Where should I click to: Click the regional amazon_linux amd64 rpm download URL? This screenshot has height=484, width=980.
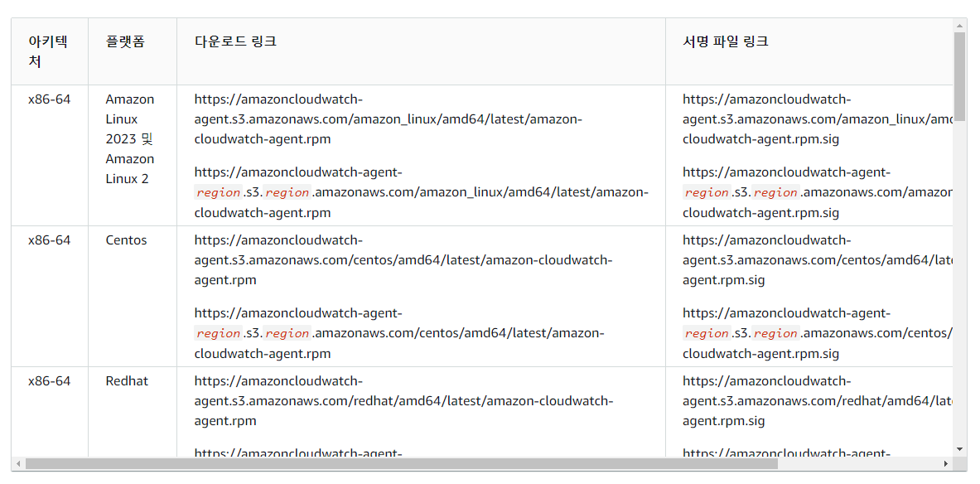tap(422, 192)
